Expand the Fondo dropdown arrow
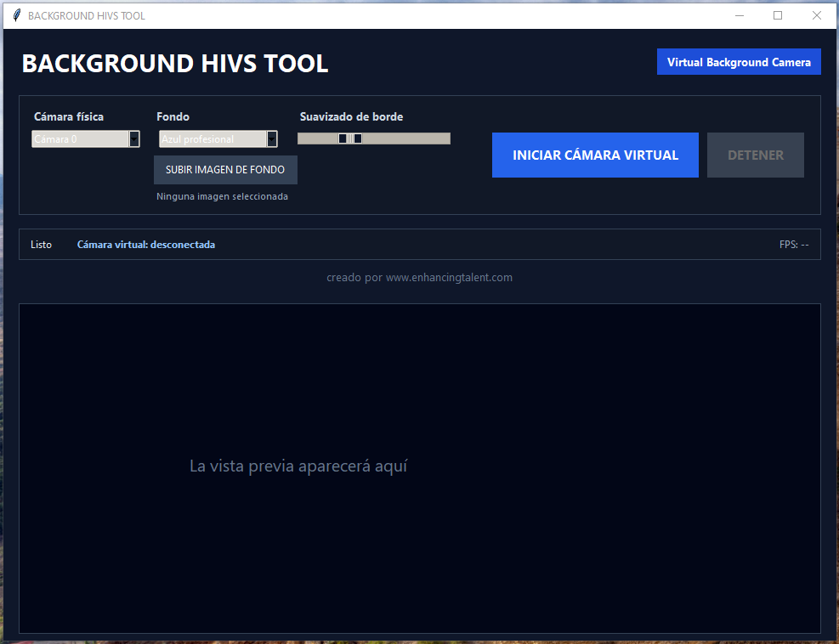 point(272,139)
